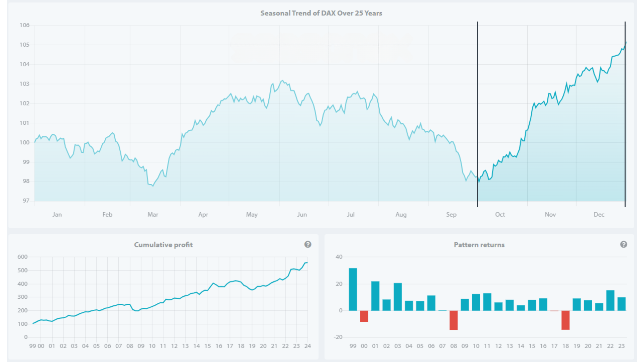Image resolution: width=644 pixels, height=362 pixels.
Task: Click the 01 bar in Pattern returns
Action: pyautogui.click(x=375, y=296)
